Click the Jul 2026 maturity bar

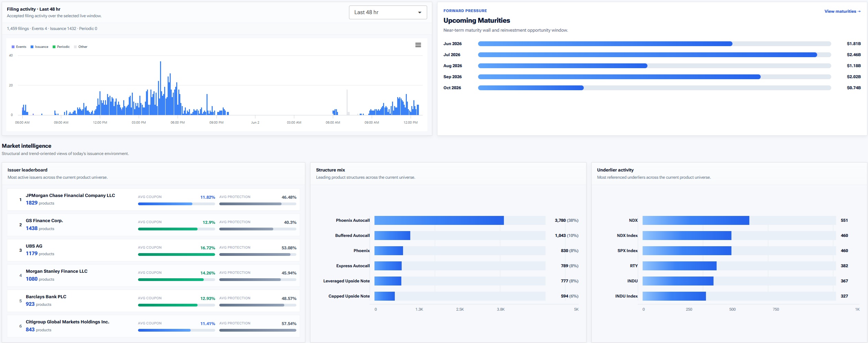647,55
